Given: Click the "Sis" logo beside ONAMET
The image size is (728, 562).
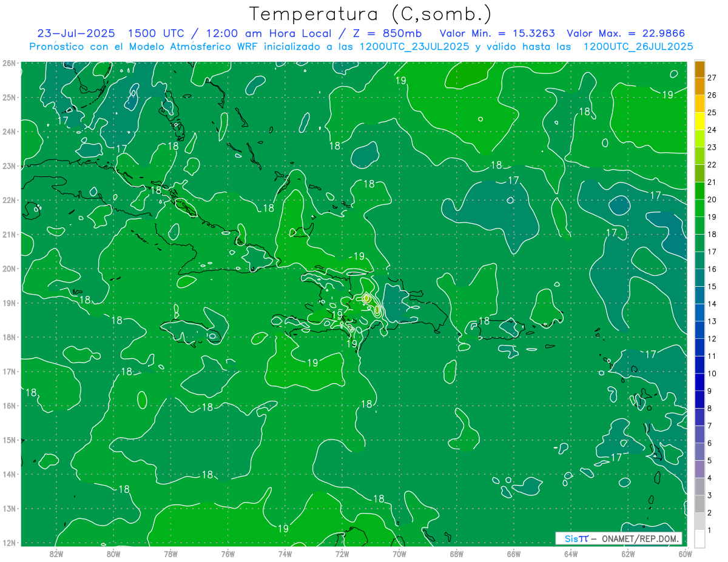Looking at the screenshot, I should (x=572, y=538).
